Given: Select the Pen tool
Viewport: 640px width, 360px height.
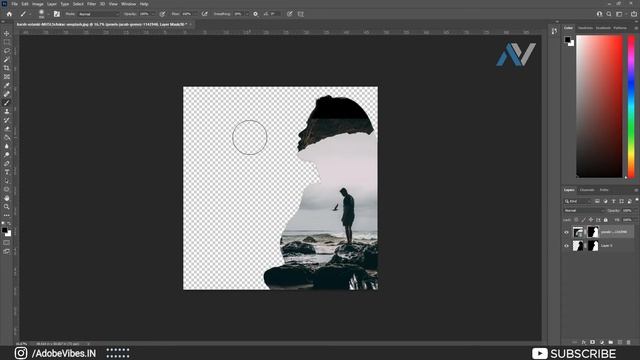Looking at the screenshot, I should [7, 164].
